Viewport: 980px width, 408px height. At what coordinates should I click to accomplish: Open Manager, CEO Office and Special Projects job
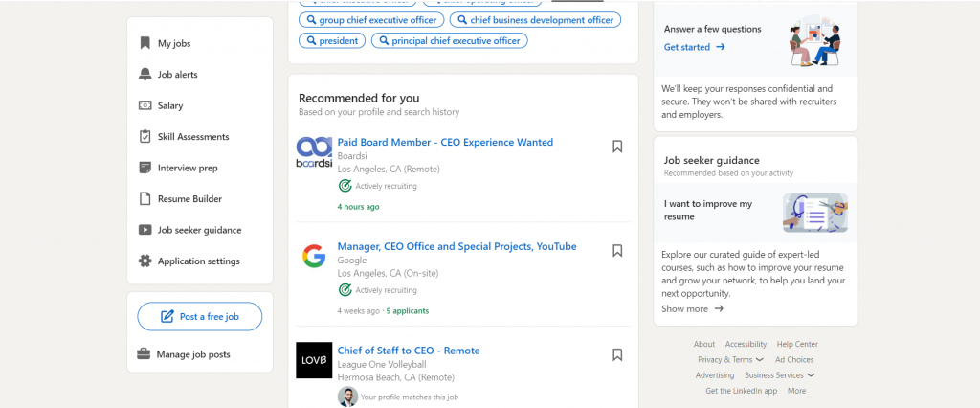click(x=457, y=246)
